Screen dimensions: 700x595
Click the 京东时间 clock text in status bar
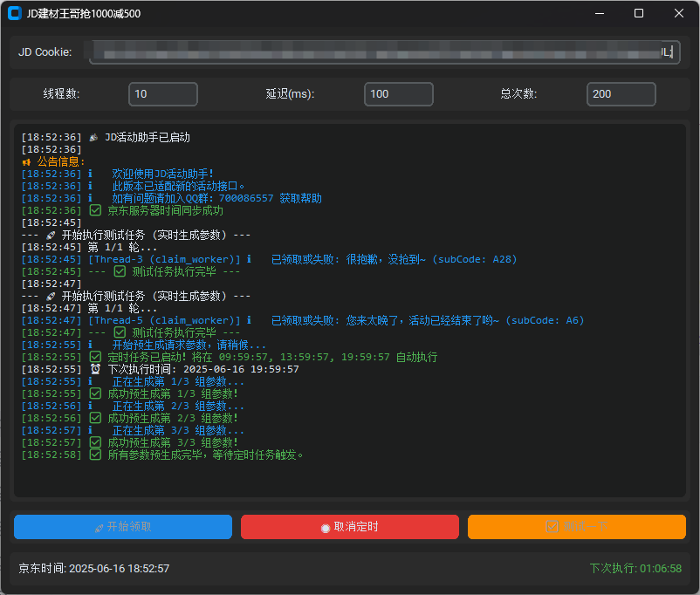point(94,568)
